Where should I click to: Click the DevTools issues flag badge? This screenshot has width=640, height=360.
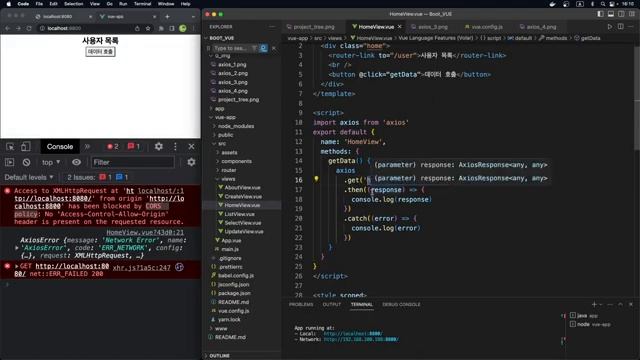[x=133, y=147]
